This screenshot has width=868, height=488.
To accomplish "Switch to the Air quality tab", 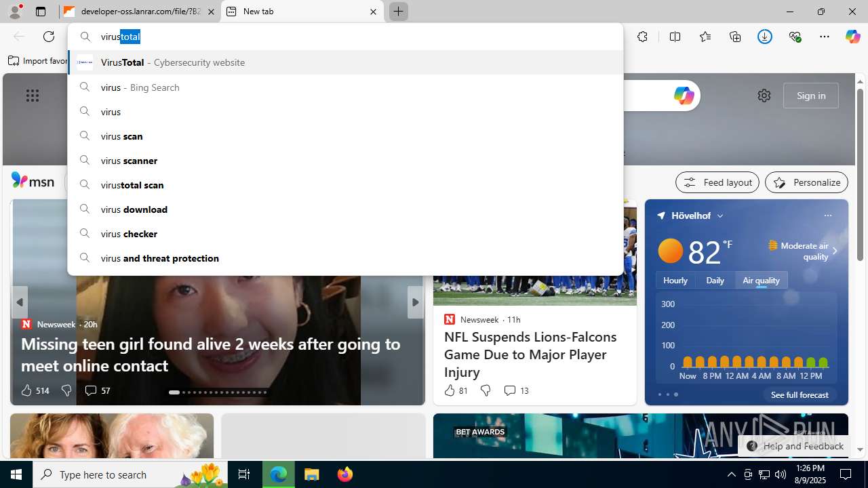I will click(x=761, y=281).
